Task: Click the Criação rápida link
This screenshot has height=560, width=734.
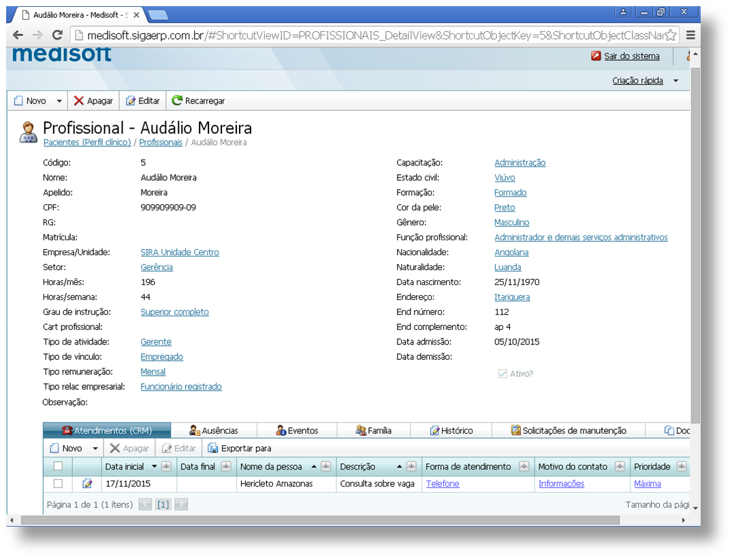Action: (637, 80)
